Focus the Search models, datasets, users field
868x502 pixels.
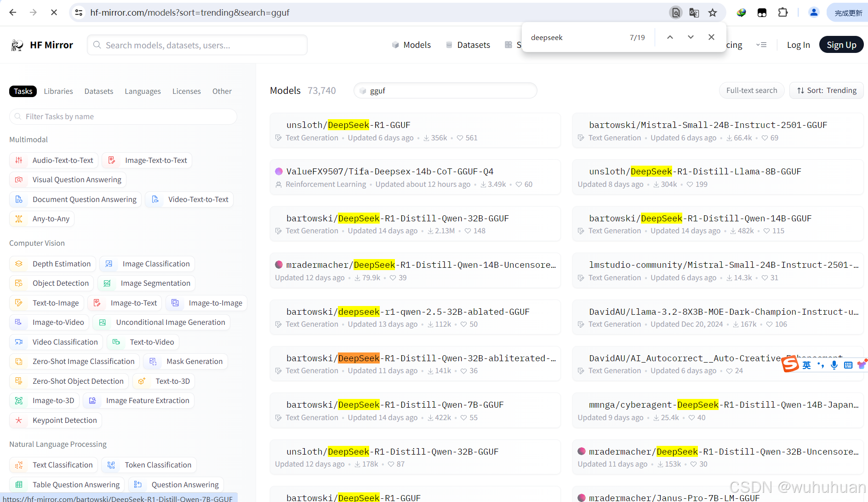[197, 45]
